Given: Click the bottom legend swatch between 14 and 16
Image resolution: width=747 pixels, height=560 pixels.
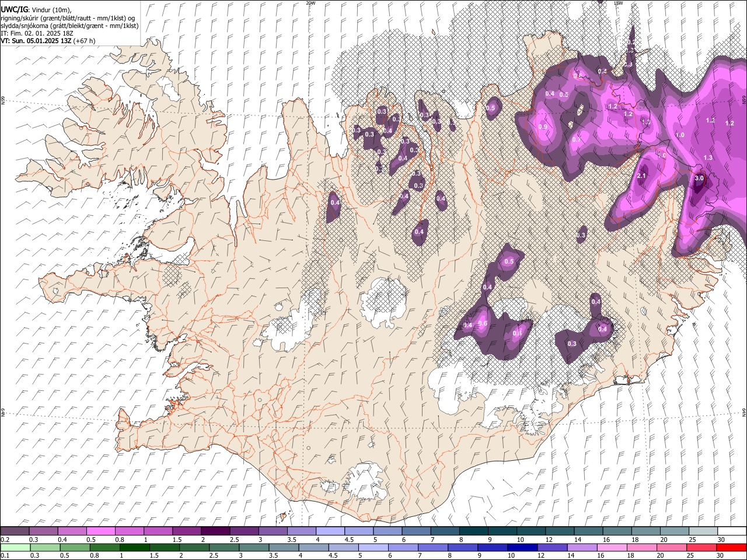Looking at the screenshot, I should click(x=582, y=548).
